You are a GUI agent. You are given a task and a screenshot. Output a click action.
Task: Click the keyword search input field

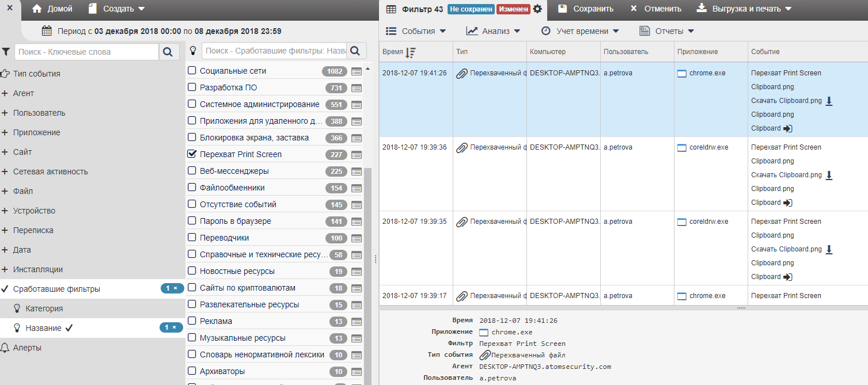point(86,52)
